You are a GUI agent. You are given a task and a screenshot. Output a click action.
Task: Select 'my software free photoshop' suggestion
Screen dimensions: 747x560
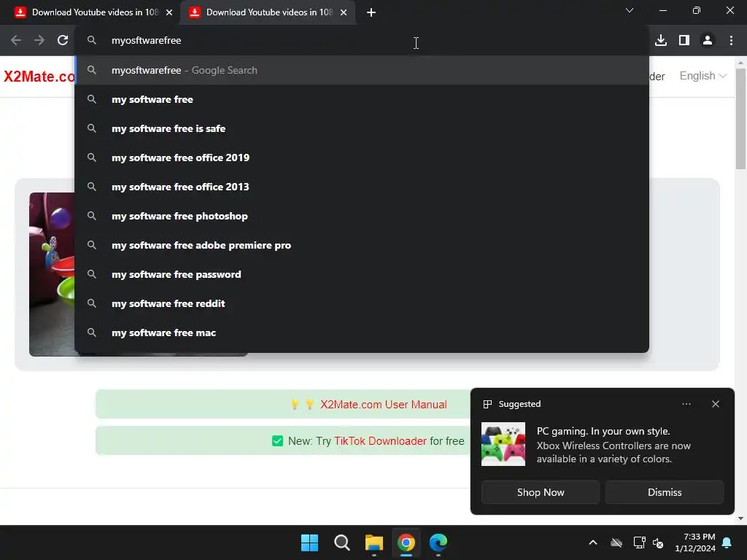(362, 216)
